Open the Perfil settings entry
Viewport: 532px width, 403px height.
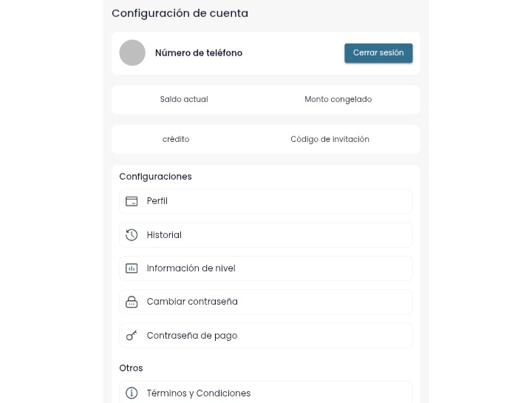click(265, 201)
